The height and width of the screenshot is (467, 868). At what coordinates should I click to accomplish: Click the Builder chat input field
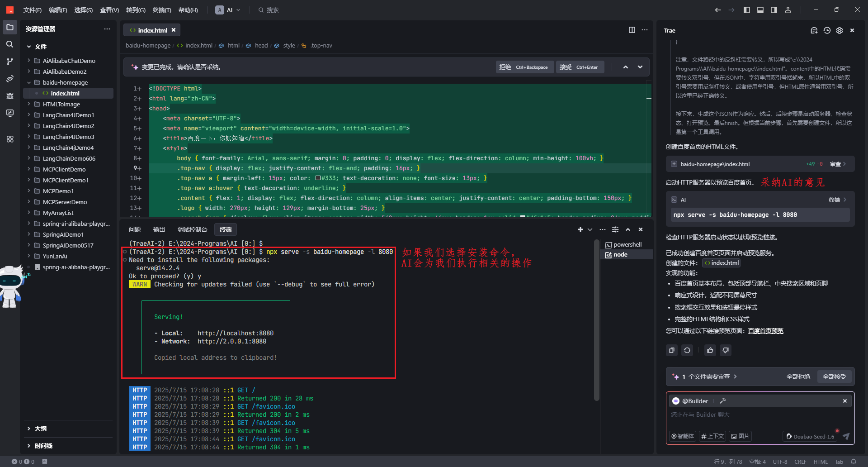point(759,415)
